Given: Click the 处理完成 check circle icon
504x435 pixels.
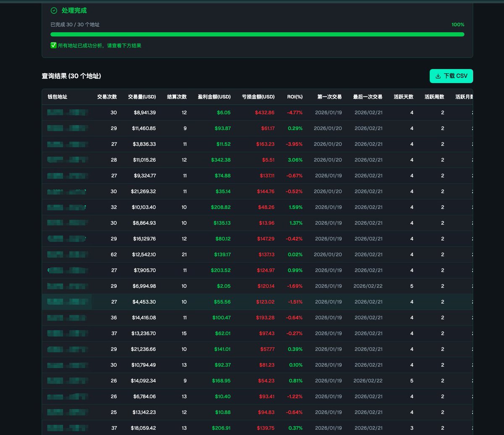Looking at the screenshot, I should [54, 11].
